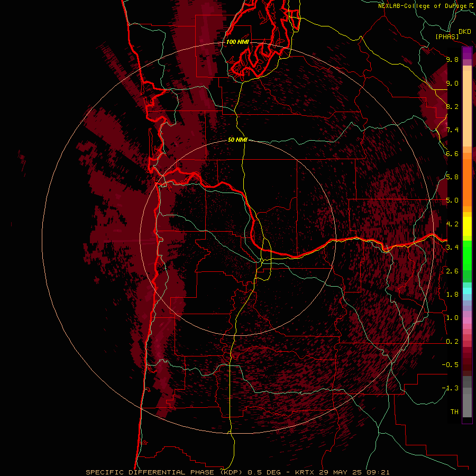Click the 9.0 value on the color scale
Image resolution: width=476 pixels, height=476 pixels.
[452, 83]
